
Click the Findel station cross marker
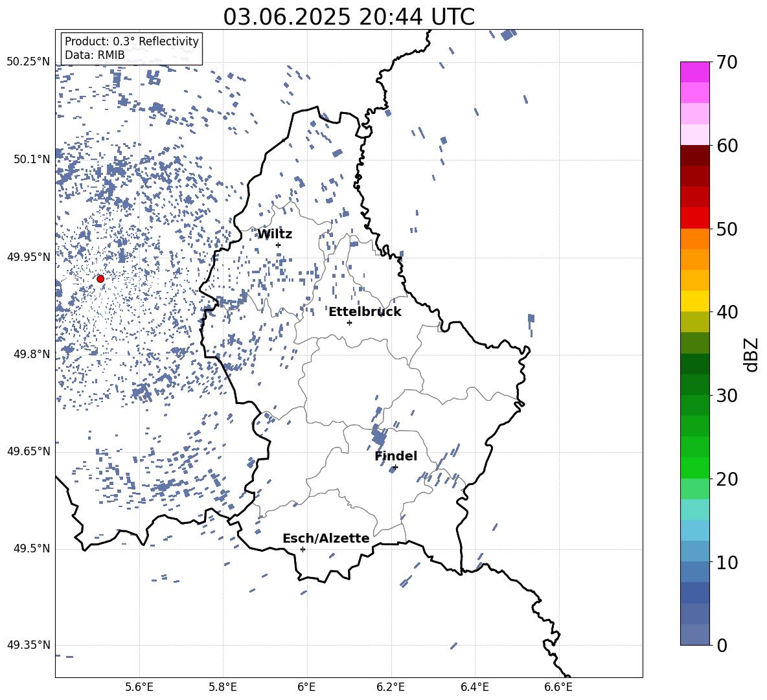395,468
